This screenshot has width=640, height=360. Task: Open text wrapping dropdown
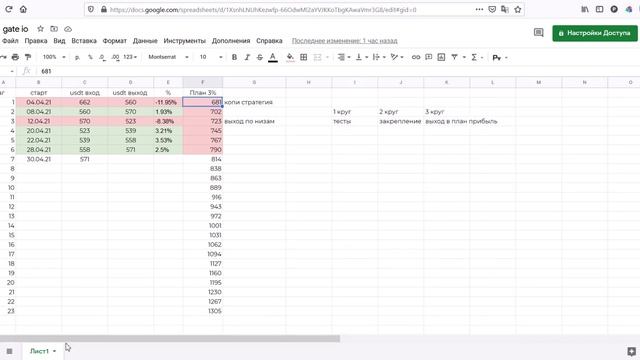click(379, 57)
